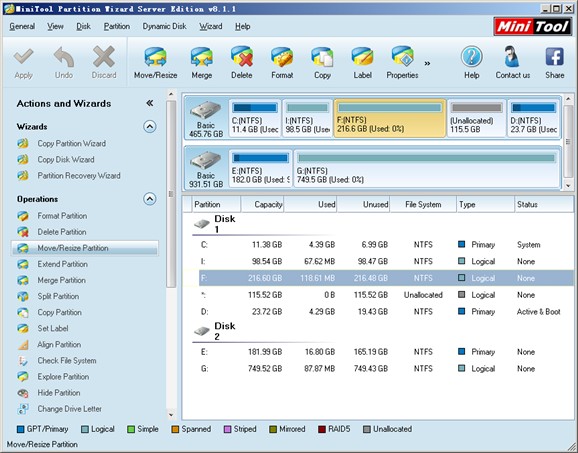Open the Wizard menu
Image resolution: width=578 pixels, height=453 pixels.
pyautogui.click(x=210, y=27)
